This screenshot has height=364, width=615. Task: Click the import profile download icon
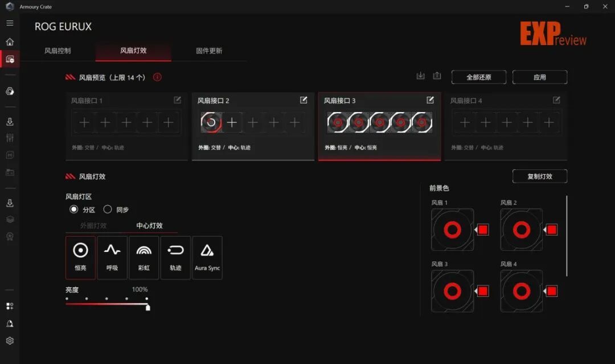click(x=420, y=76)
